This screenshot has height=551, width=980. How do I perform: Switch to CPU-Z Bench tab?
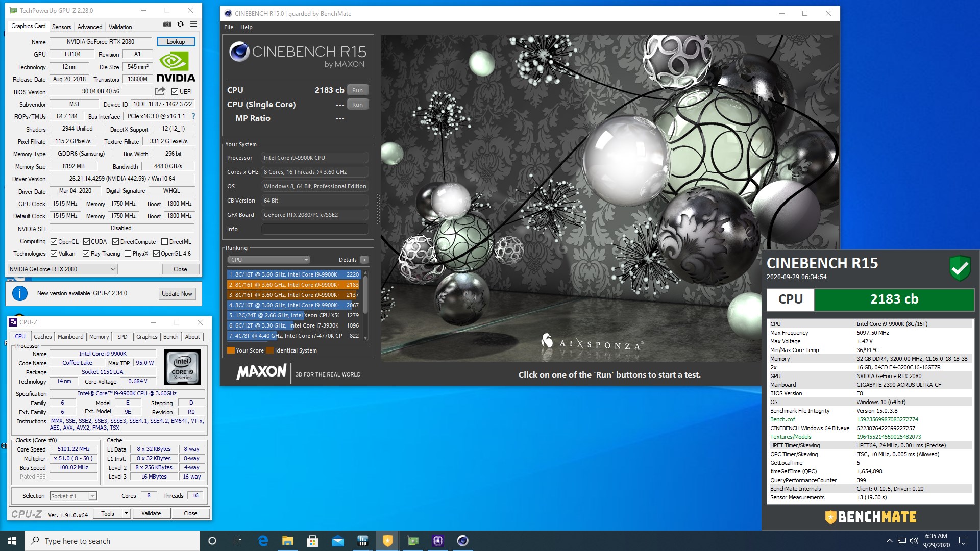[171, 337]
